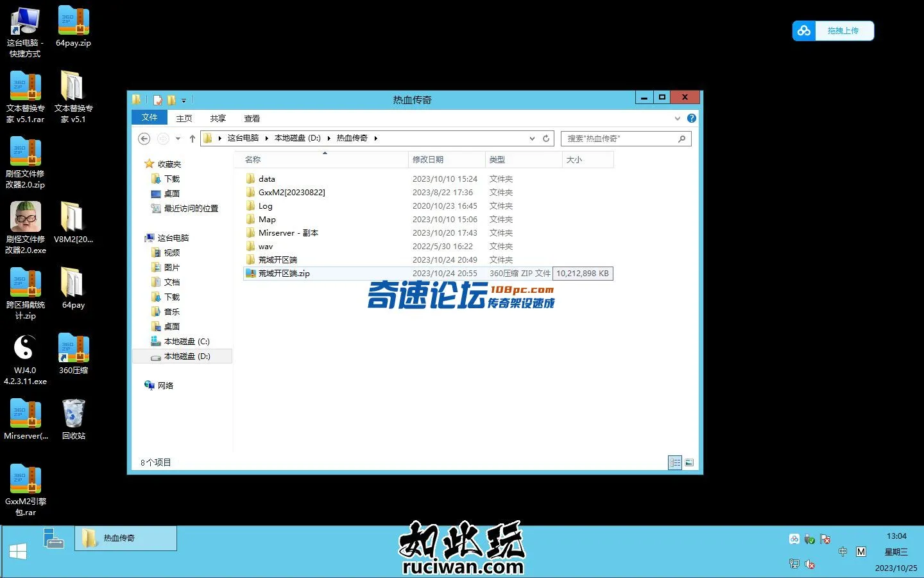Click the New folder quick access icon

[171, 100]
